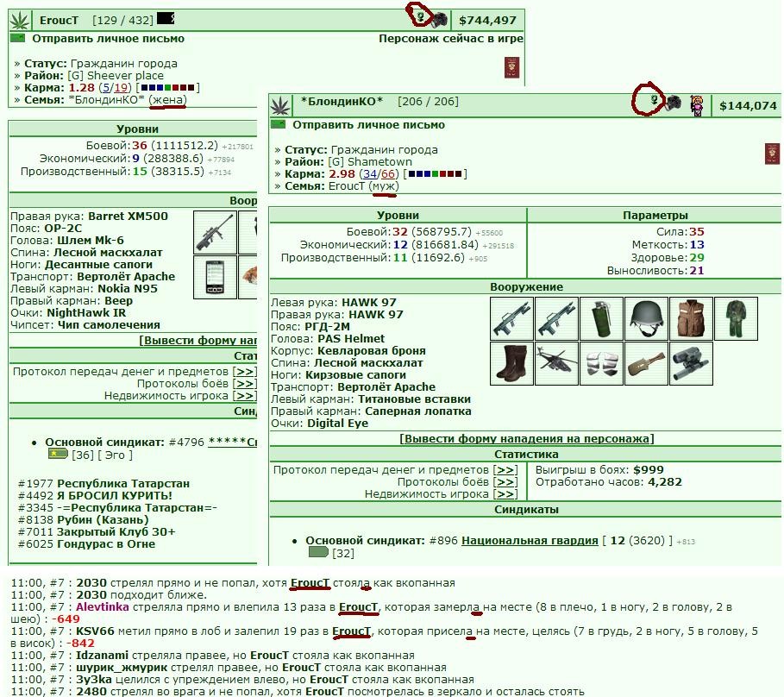Open ErоucT's player real estate link
The height and width of the screenshot is (697, 784).
245,395
